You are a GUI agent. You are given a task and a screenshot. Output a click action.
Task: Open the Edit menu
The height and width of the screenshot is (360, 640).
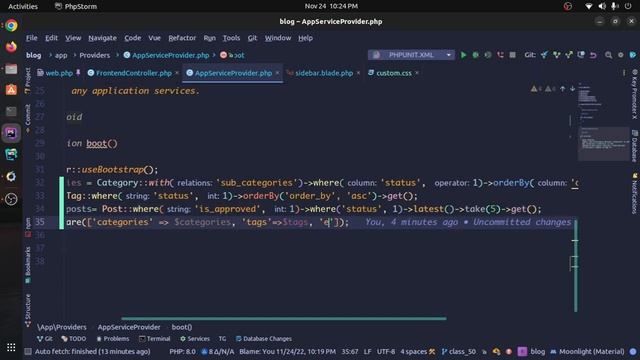click(51, 38)
